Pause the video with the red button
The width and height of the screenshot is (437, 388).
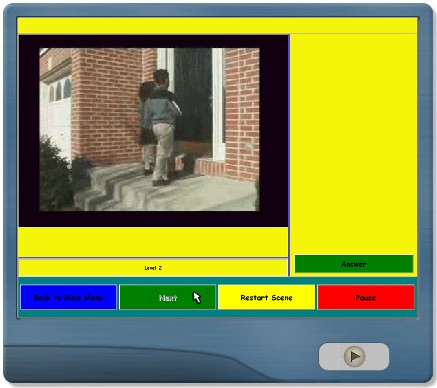(366, 297)
